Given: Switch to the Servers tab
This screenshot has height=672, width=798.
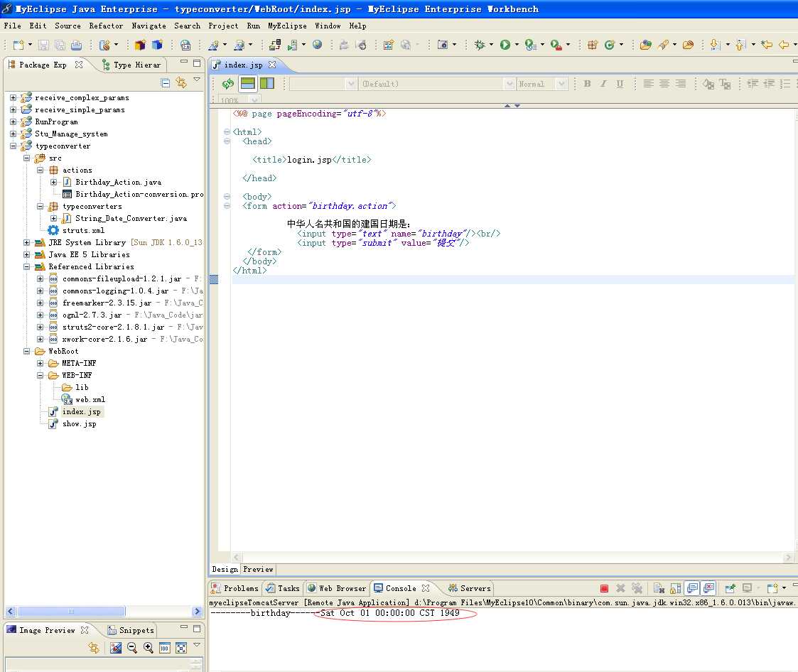Looking at the screenshot, I should (x=469, y=589).
